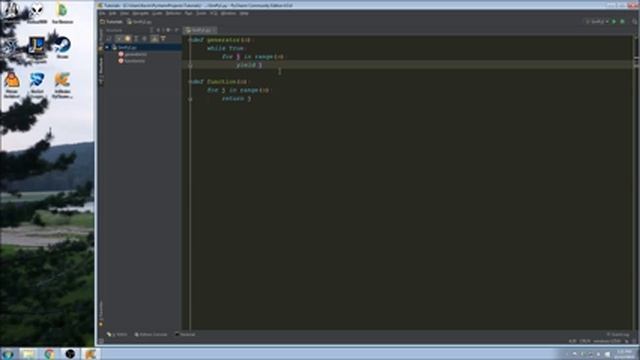Open the Refactor menu
The height and width of the screenshot is (360, 640).
coord(173,13)
